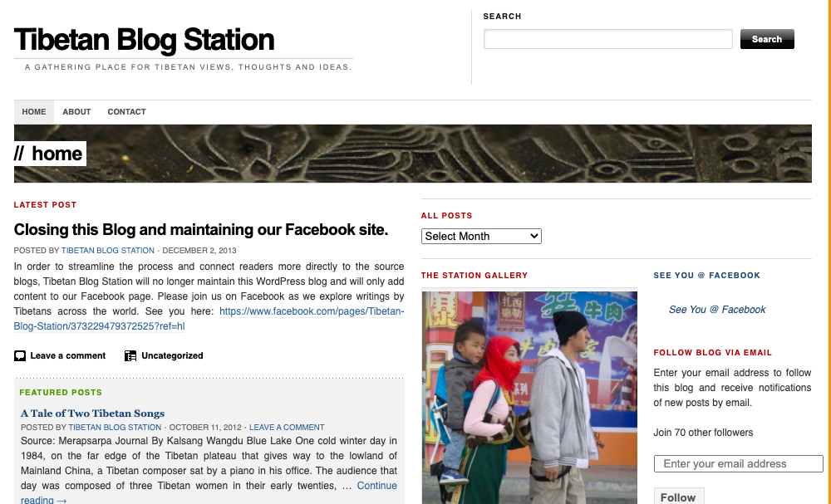Open the HOME menu tab
The height and width of the screenshot is (504, 831).
pyautogui.click(x=34, y=112)
